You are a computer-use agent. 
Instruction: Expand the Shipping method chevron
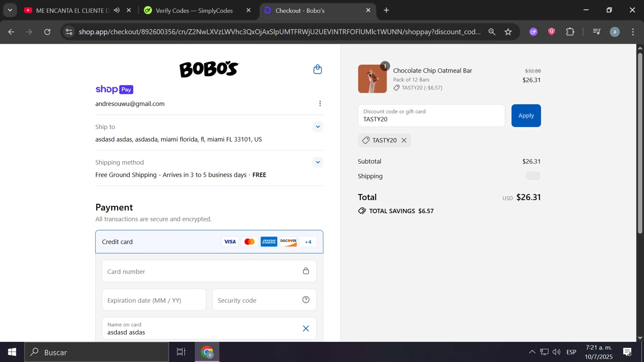[x=318, y=162]
